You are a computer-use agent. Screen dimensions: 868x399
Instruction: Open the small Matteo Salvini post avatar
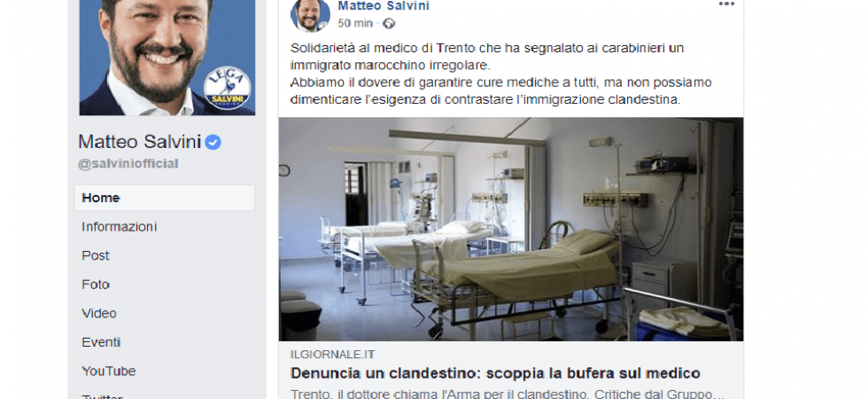point(310,15)
